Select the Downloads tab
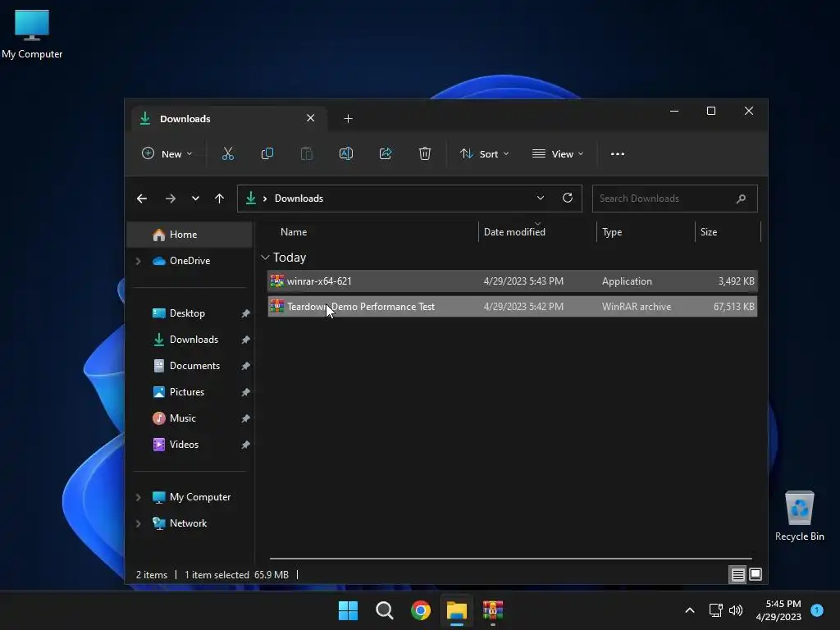Image resolution: width=840 pixels, height=630 pixels. click(x=231, y=118)
